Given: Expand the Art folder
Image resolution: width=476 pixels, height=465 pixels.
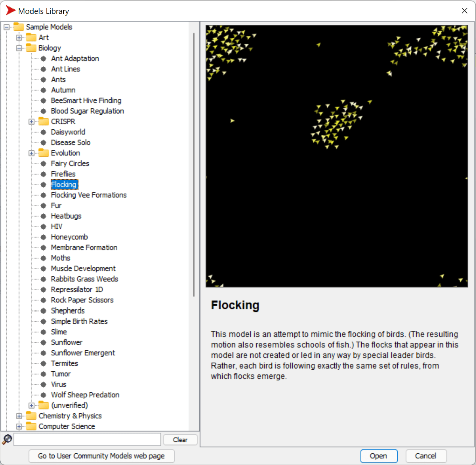Looking at the screenshot, I should 19,37.
